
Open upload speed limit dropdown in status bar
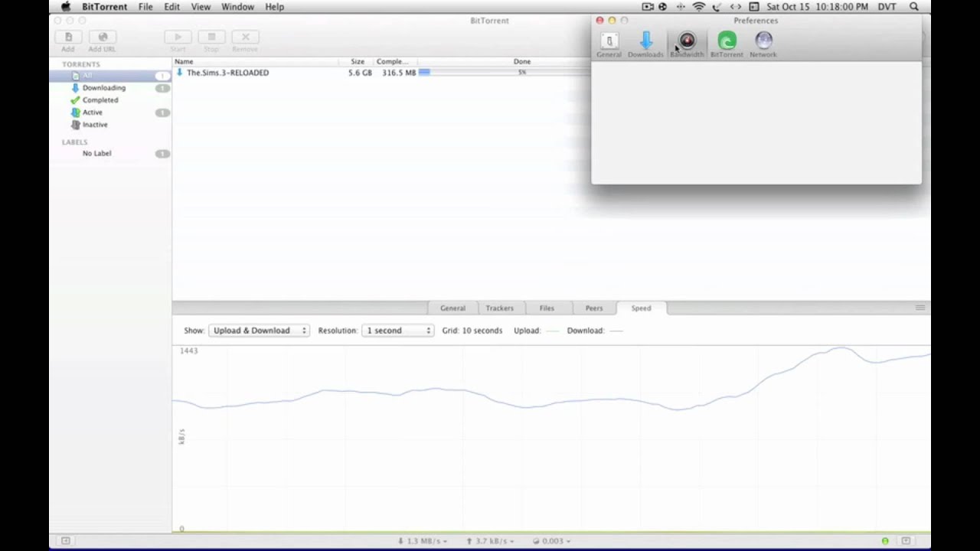point(489,541)
